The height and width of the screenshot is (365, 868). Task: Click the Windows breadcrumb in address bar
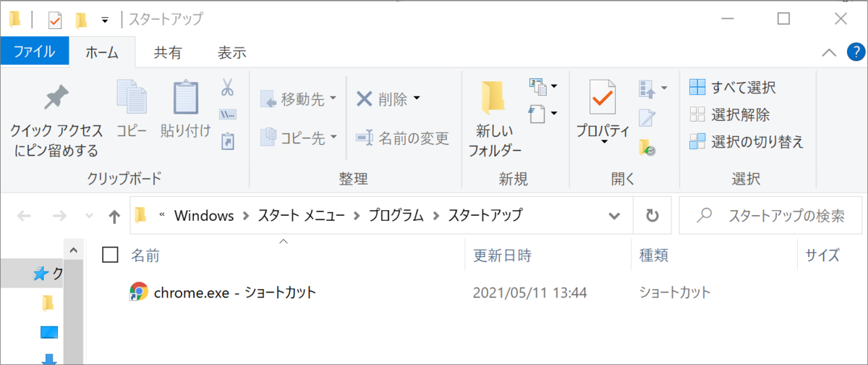point(204,215)
